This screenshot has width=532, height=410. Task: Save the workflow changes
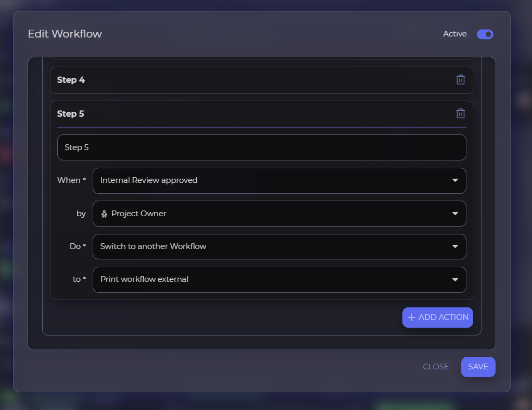coord(478,367)
